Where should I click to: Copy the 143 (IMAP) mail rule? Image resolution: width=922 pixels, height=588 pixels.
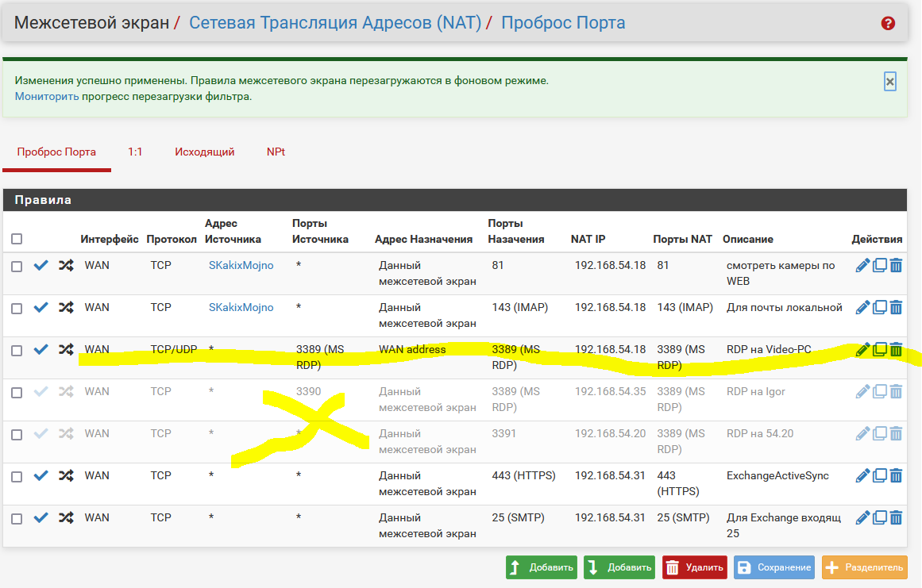click(880, 307)
